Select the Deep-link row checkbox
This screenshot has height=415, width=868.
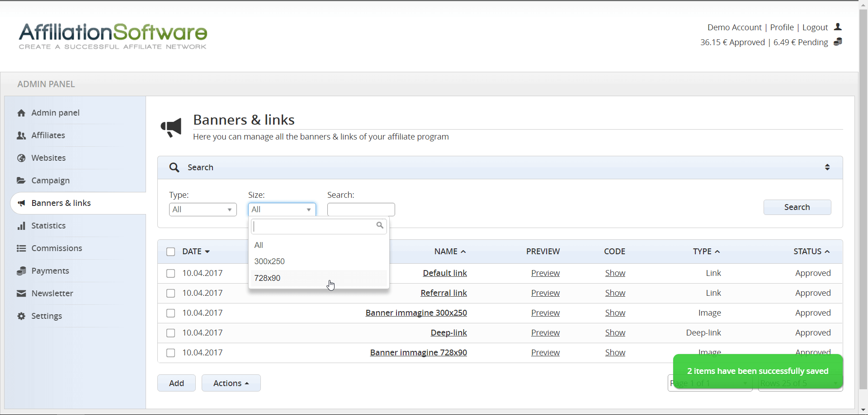(x=170, y=333)
